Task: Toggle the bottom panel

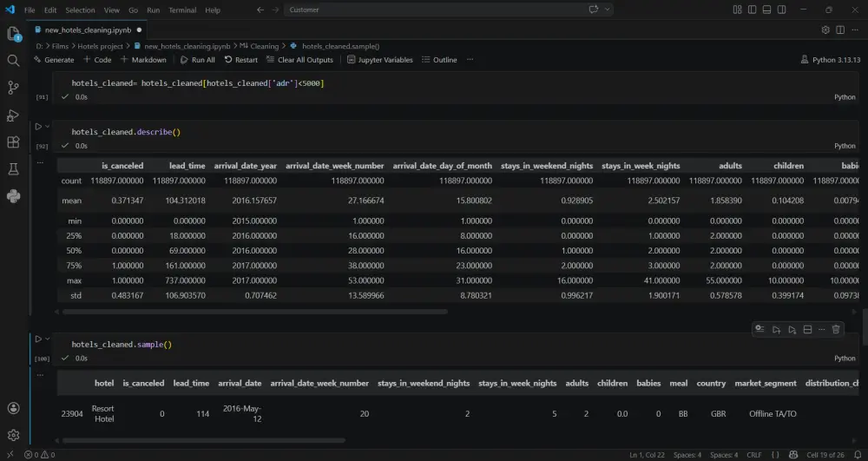Action: (766, 10)
